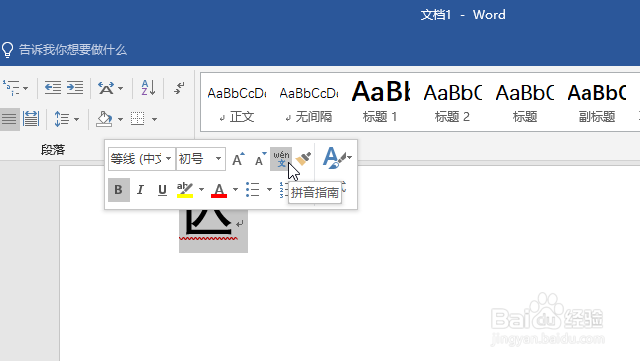Screen dimensions: 640x361
Task: Apply the 标题 style
Action: point(524,102)
